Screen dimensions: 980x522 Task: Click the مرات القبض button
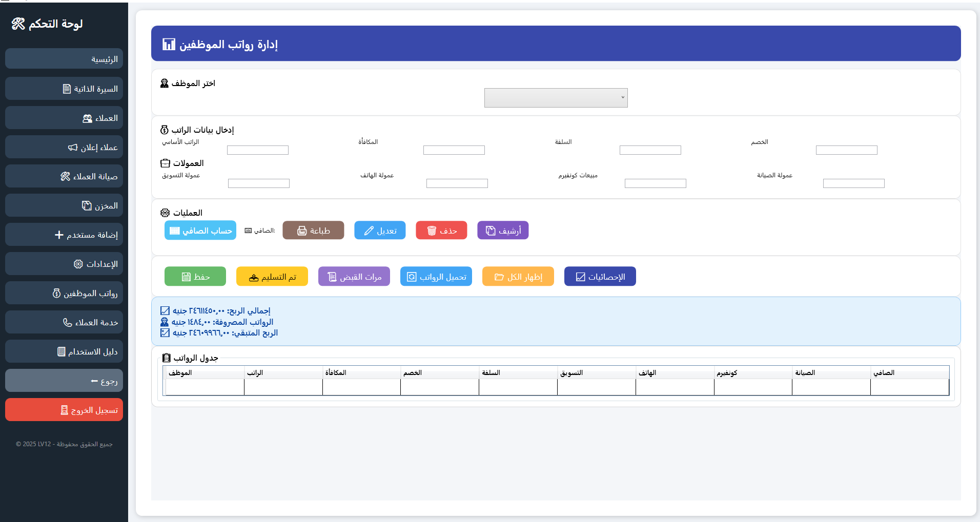click(354, 277)
